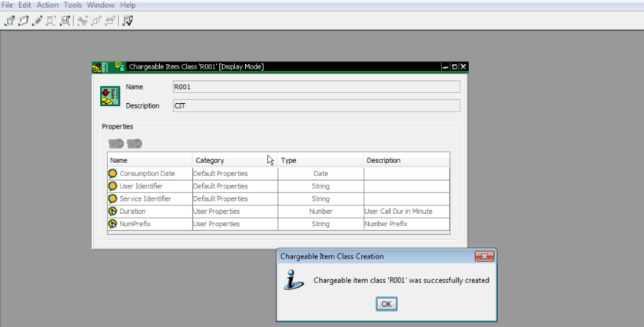Click the Category column header

(210, 160)
